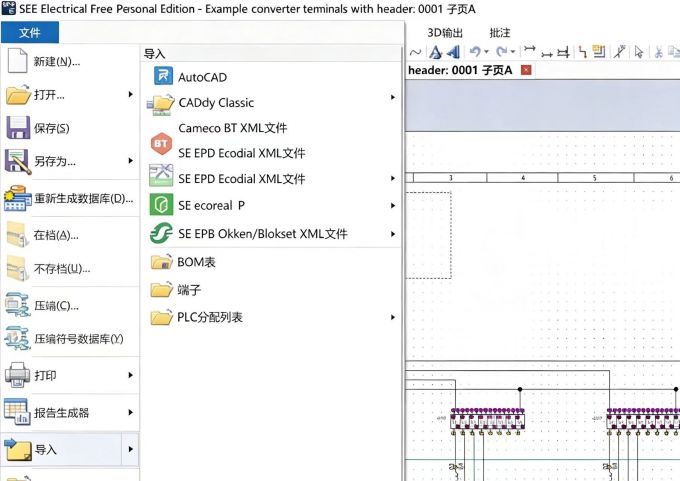Screen dimensions: 680x481
Task: Expand the 另存为 submenu arrow
Action: (131, 160)
